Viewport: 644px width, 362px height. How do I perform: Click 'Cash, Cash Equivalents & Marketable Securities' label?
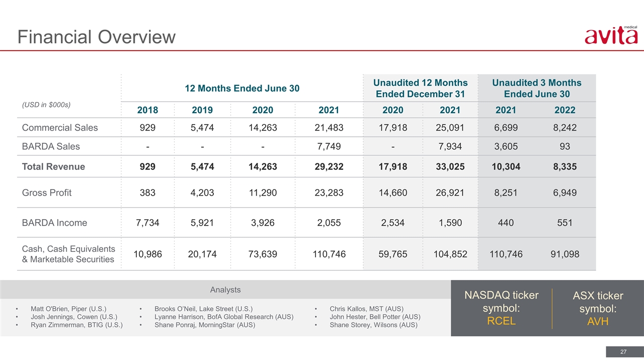68,254
